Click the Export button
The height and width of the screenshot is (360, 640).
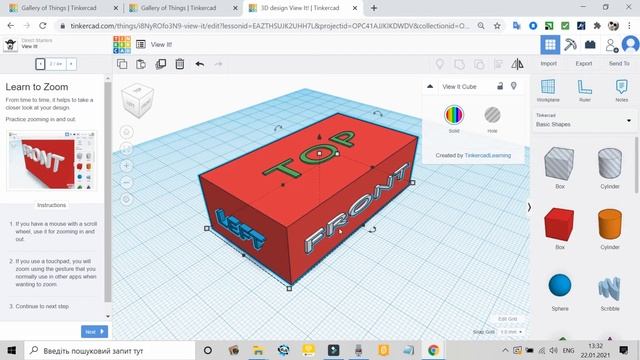[x=584, y=64]
